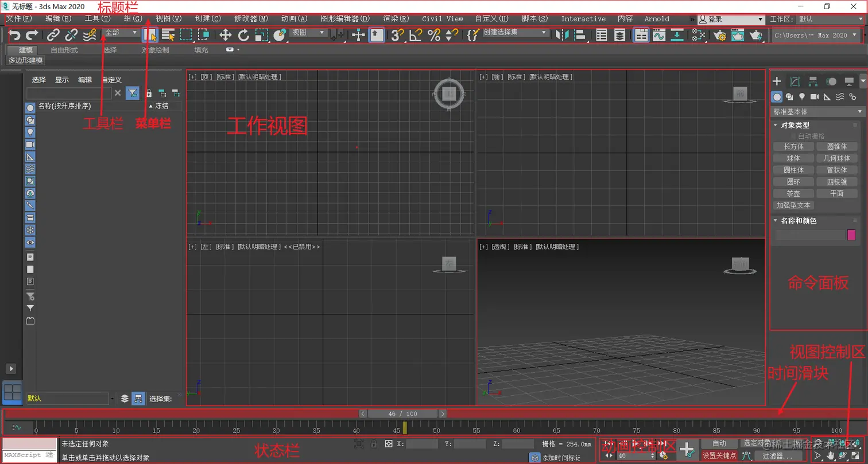Click the Render Production teapot icon
Image resolution: width=868 pixels, height=464 pixels.
point(756,36)
